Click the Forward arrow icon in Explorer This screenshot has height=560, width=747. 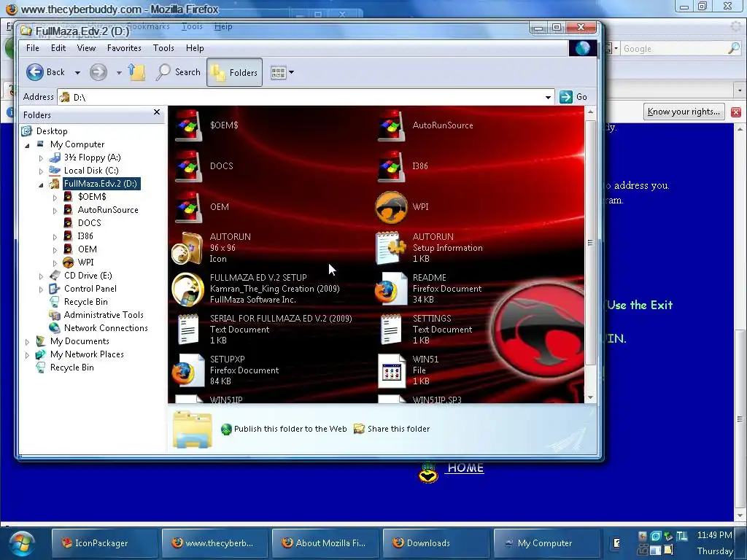[x=98, y=72]
